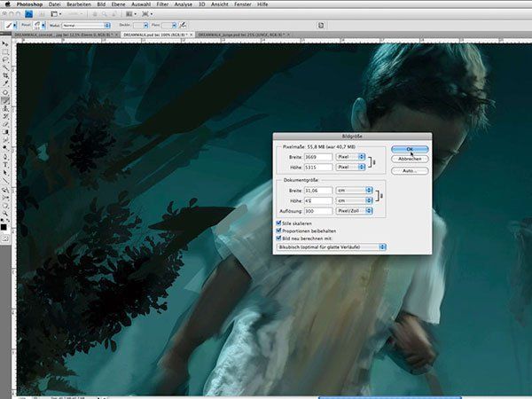Select the Eyedropper tool
Image resolution: width=532 pixels, height=399 pixels.
coord(5,84)
